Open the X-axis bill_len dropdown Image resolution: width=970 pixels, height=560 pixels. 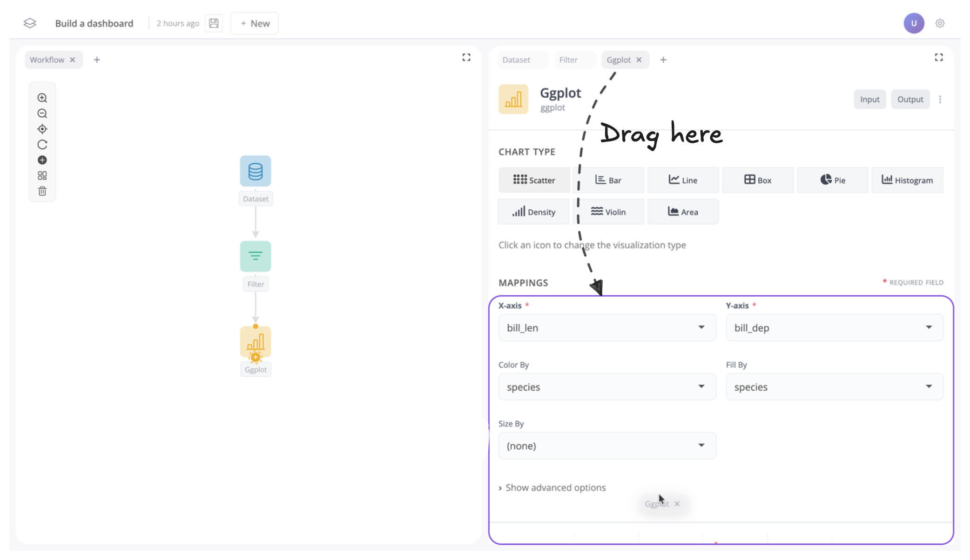[607, 327]
